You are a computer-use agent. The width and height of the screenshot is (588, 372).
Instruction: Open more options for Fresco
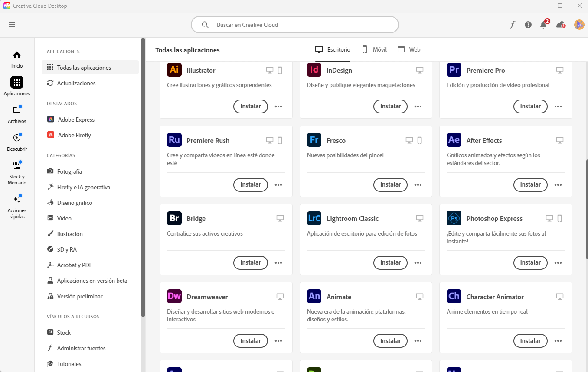tap(418, 185)
